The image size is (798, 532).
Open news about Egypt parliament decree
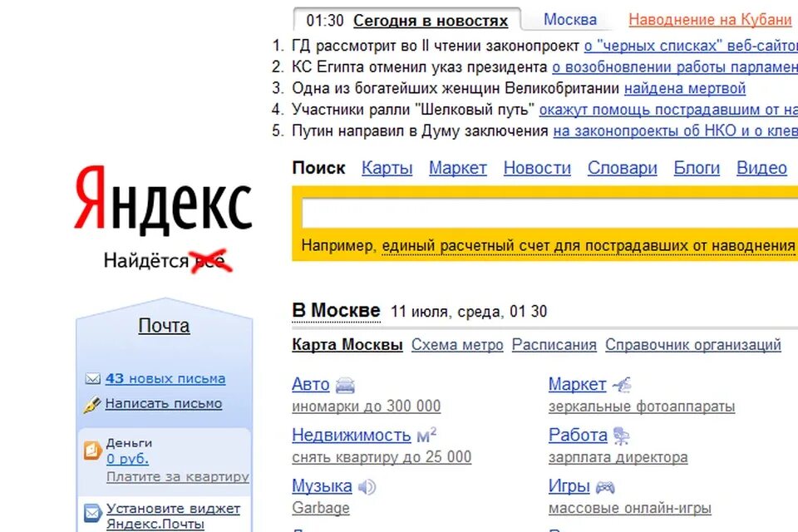(675, 67)
